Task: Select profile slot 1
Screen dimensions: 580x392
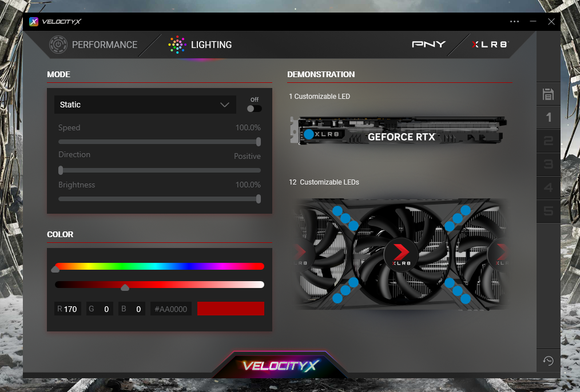Action: coord(548,118)
